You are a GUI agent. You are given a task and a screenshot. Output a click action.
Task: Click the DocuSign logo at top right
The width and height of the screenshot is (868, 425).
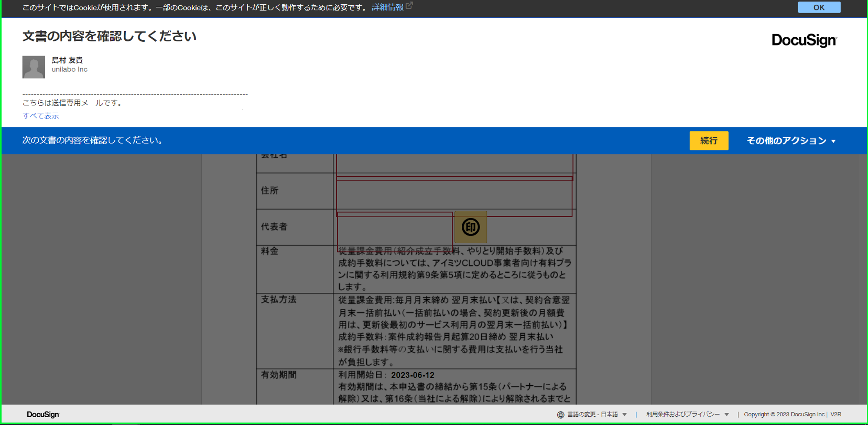804,40
